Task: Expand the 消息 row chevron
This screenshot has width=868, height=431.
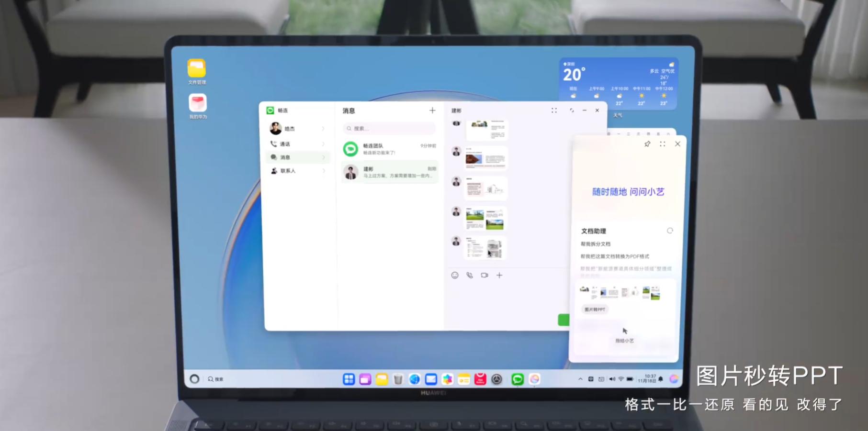Action: tap(324, 157)
